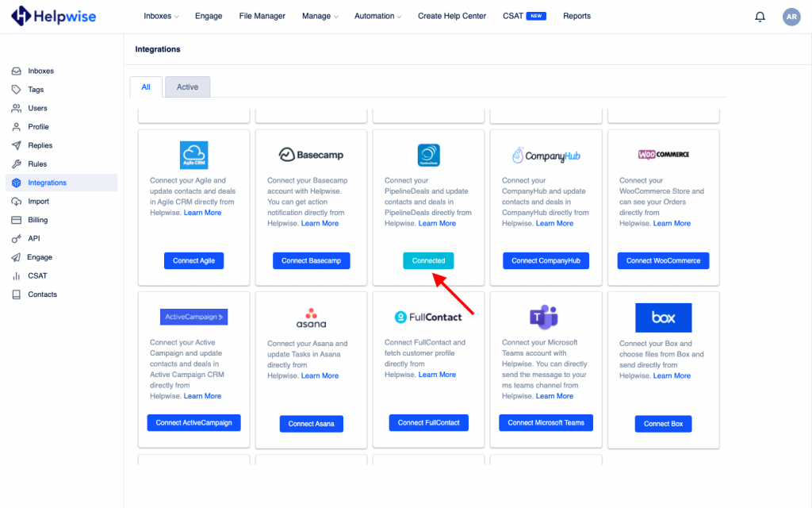Open Learn More link for Asana

[320, 375]
